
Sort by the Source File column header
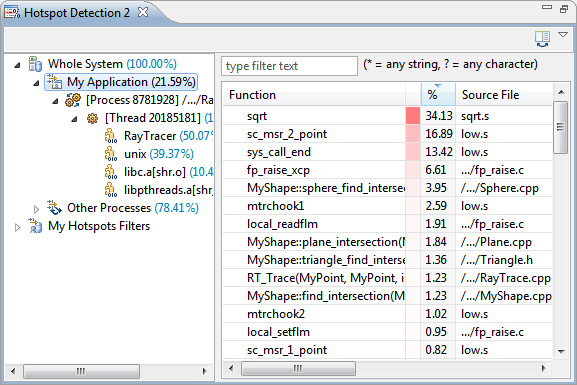tap(504, 95)
